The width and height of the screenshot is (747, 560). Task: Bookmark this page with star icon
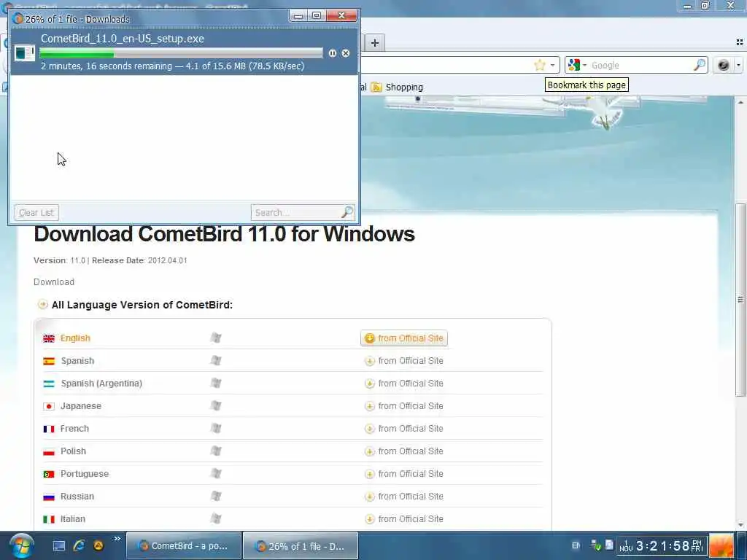(539, 65)
